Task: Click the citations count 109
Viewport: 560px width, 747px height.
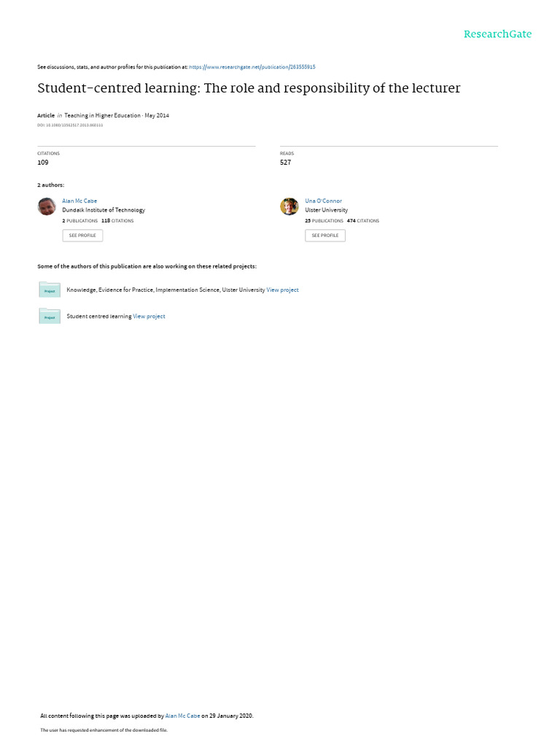Action: pyautogui.click(x=43, y=163)
